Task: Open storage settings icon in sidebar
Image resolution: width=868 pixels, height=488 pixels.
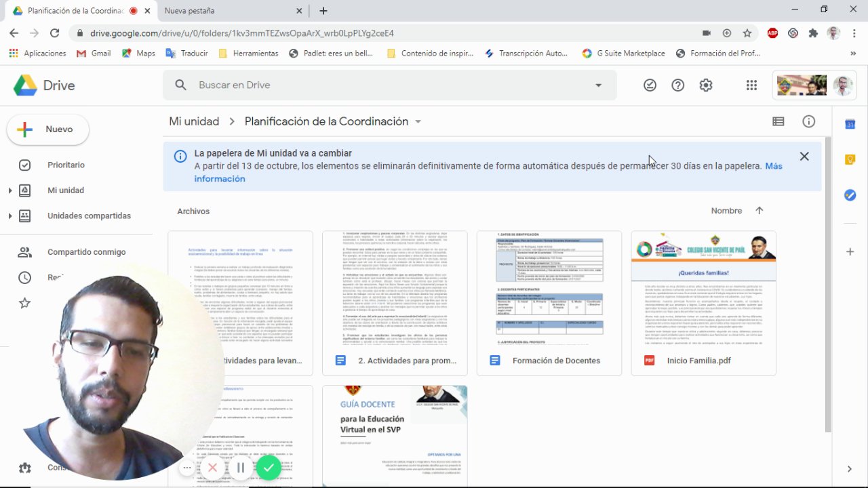Action: click(24, 468)
